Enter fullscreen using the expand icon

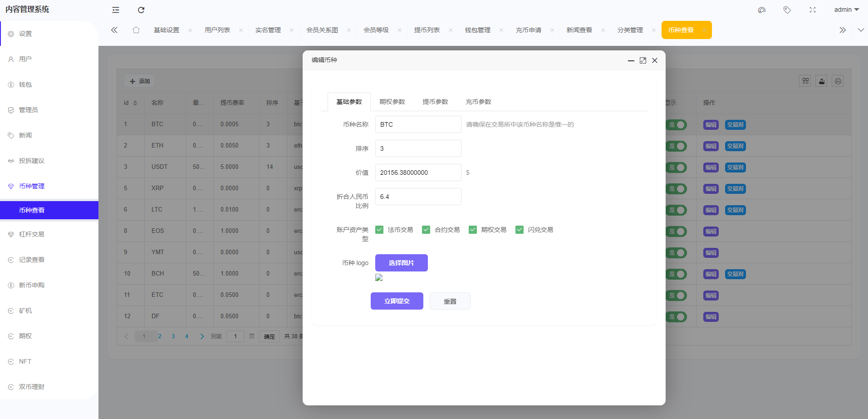coord(813,10)
